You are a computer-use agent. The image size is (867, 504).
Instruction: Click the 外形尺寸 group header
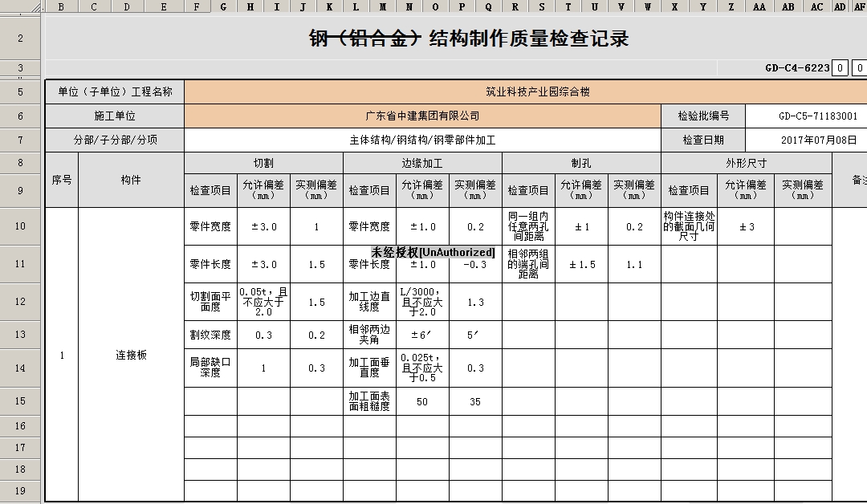pos(747,163)
